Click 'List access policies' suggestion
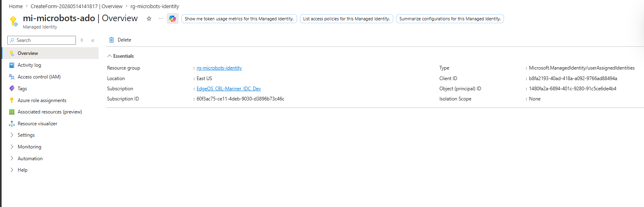The height and width of the screenshot is (207, 644). (x=347, y=19)
